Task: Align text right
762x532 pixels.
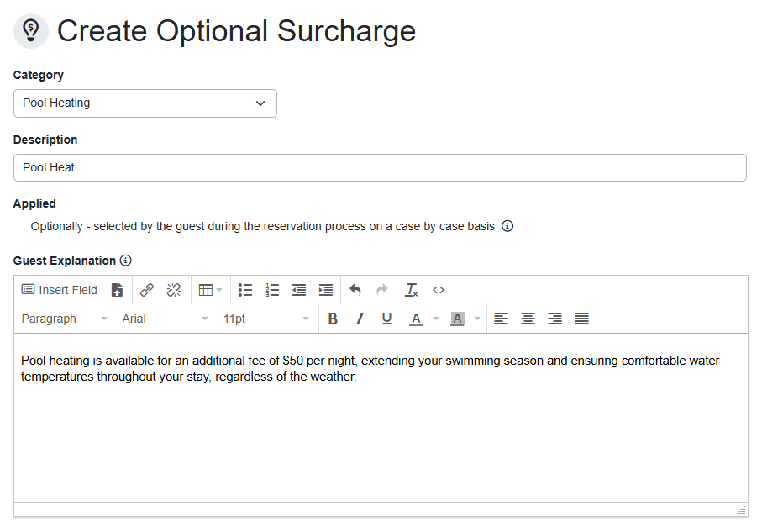Action: coord(555,319)
